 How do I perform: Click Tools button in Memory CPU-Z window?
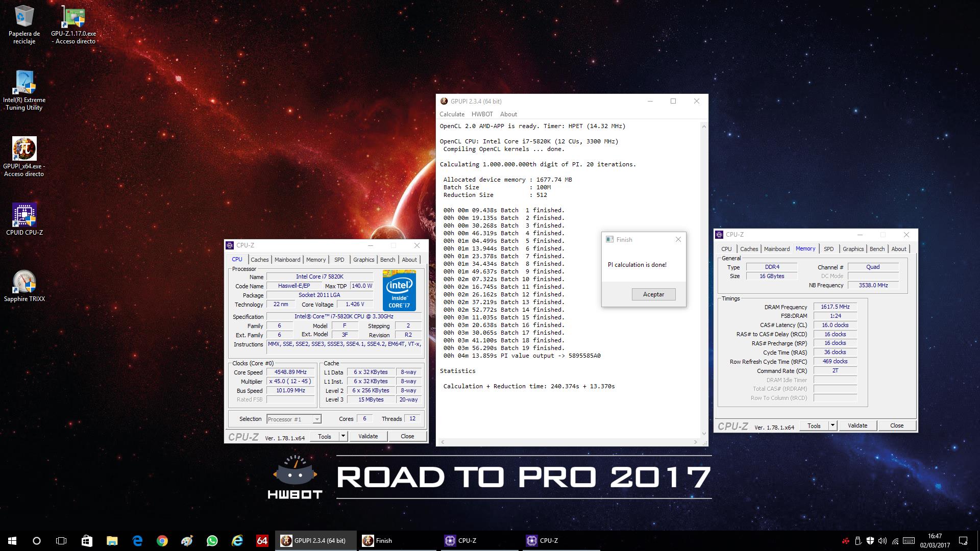click(x=814, y=425)
